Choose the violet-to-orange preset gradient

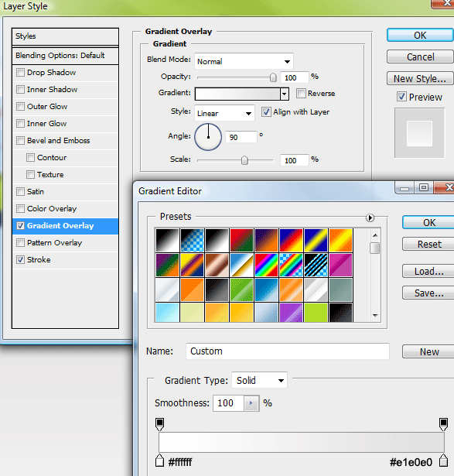pyautogui.click(x=266, y=241)
